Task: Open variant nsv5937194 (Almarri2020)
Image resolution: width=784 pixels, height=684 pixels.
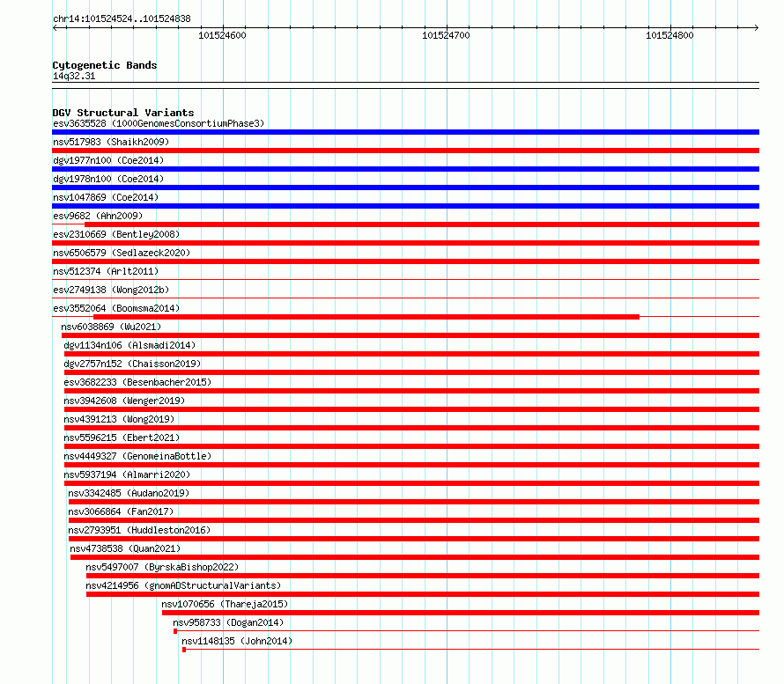Action: 127,474
